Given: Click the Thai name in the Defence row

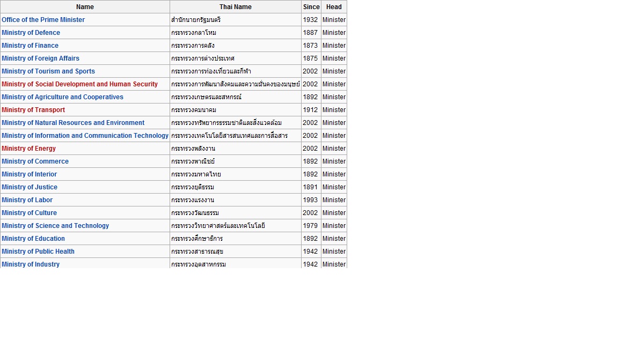Looking at the screenshot, I should 194,33.
